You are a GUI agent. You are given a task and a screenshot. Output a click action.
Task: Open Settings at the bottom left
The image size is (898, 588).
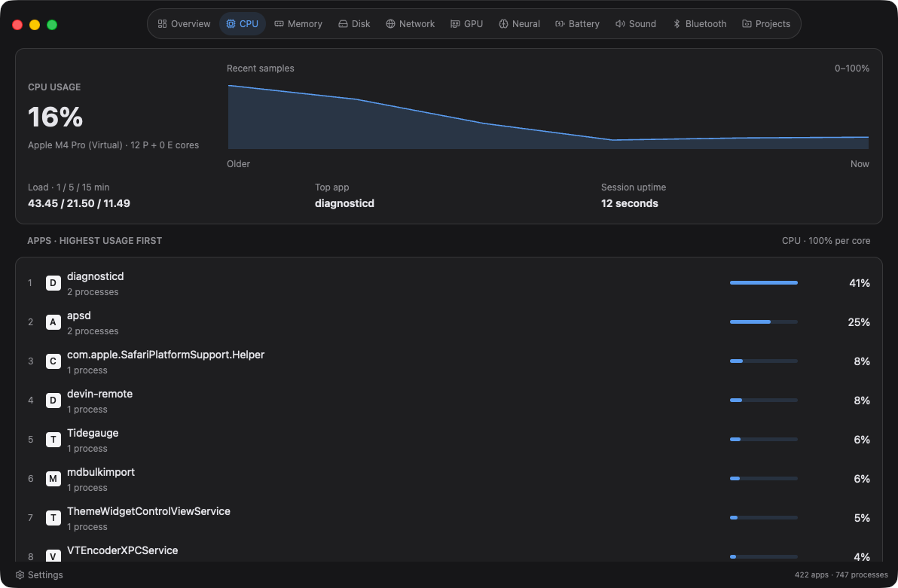tap(39, 575)
